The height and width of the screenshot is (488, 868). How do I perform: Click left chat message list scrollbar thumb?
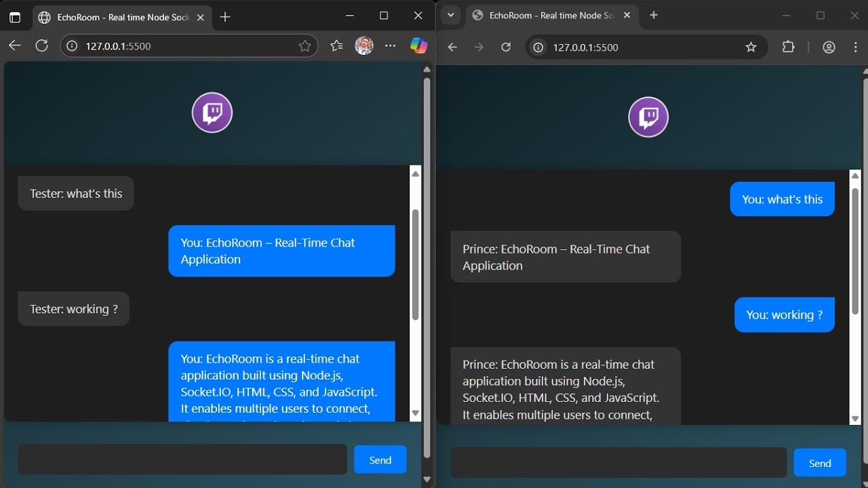[x=415, y=264]
